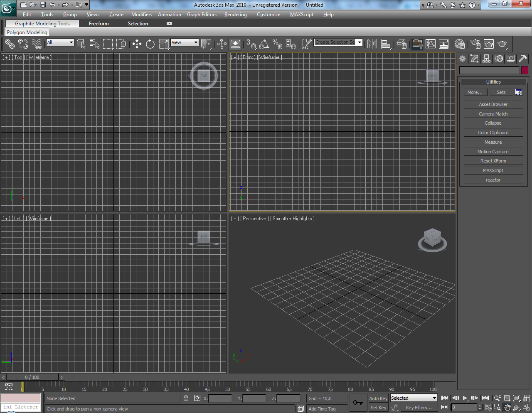The width and height of the screenshot is (532, 413).
Task: Open Render Setup dialog icon
Action: (x=475, y=44)
